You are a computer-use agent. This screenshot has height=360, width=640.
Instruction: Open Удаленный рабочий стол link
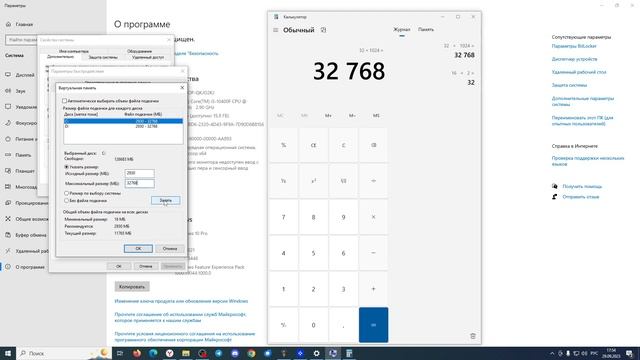pyautogui.click(x=579, y=72)
